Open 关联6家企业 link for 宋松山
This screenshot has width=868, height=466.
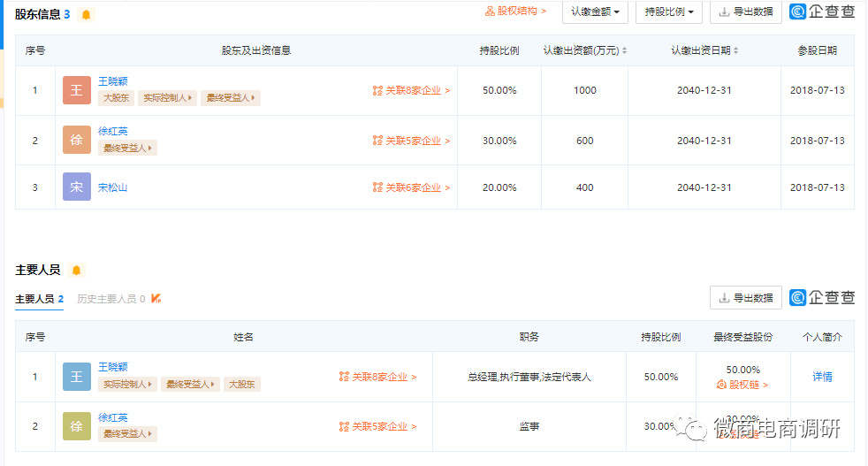point(411,187)
